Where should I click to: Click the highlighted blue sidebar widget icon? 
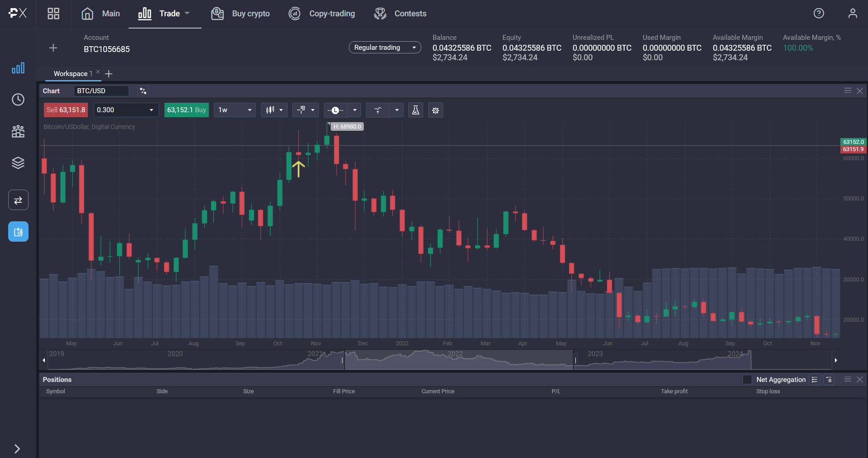point(18,232)
